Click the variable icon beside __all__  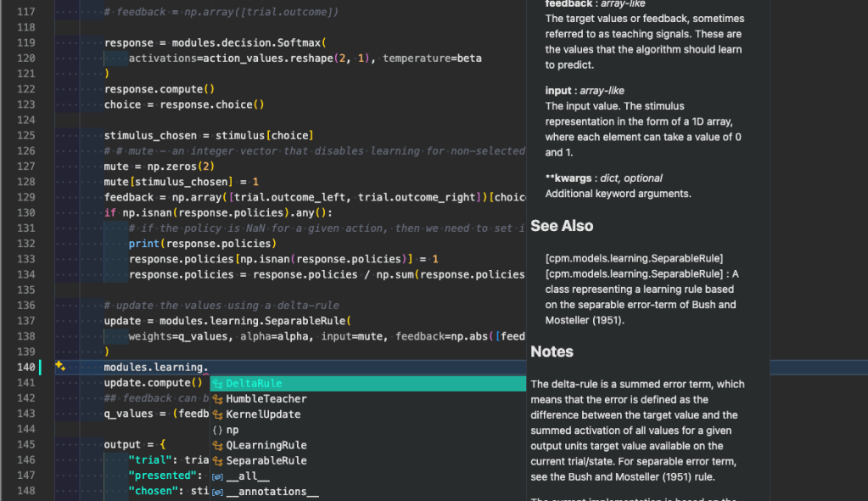click(x=217, y=476)
